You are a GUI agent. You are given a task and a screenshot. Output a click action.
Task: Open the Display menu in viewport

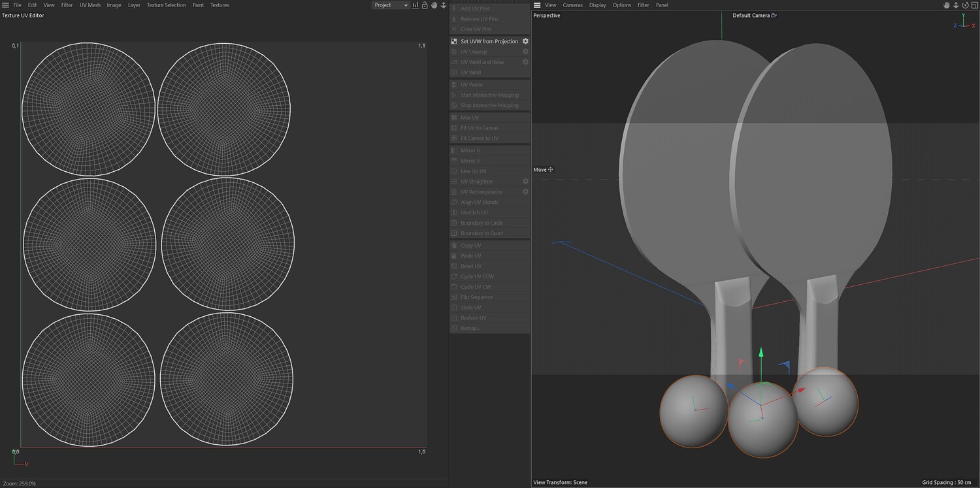(x=598, y=5)
